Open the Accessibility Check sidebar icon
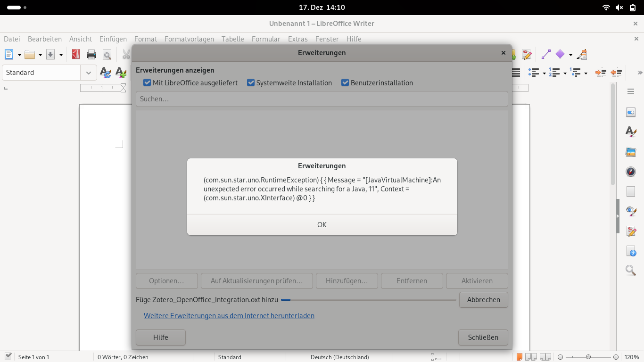The image size is (644, 362). tap(631, 251)
